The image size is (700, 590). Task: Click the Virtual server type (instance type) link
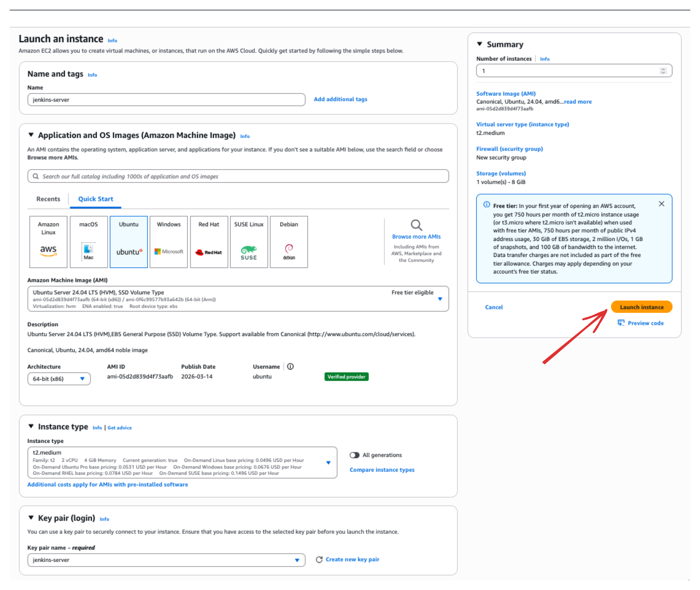point(523,125)
